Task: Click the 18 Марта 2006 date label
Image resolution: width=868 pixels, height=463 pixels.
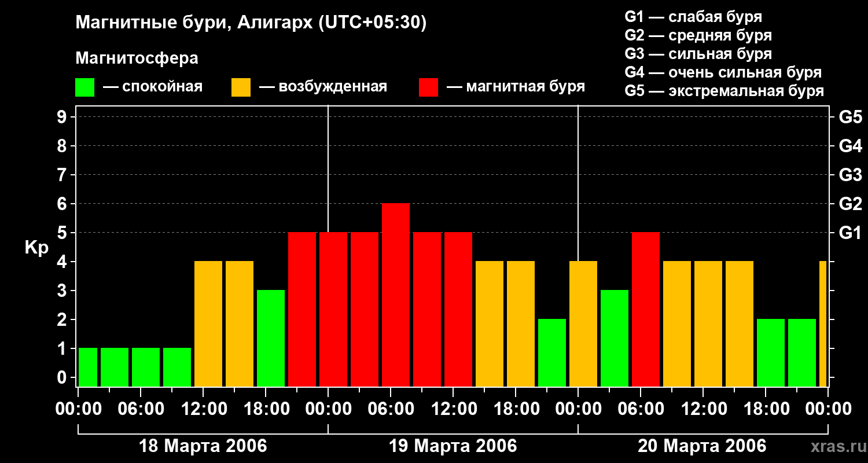Action: click(203, 446)
